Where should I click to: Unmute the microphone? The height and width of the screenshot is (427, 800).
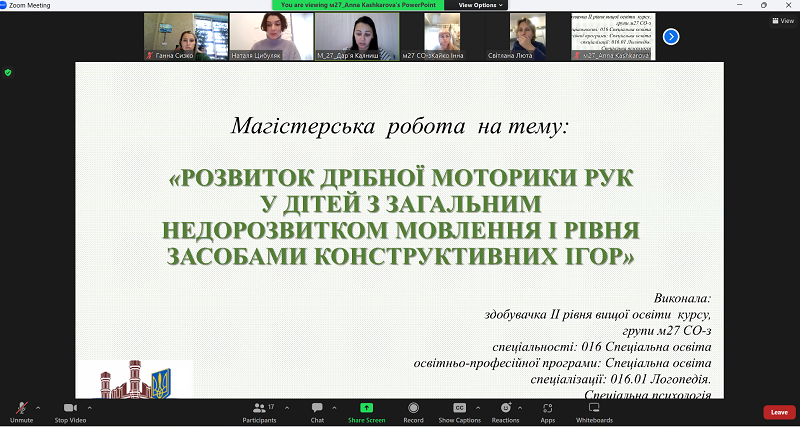(x=21, y=410)
